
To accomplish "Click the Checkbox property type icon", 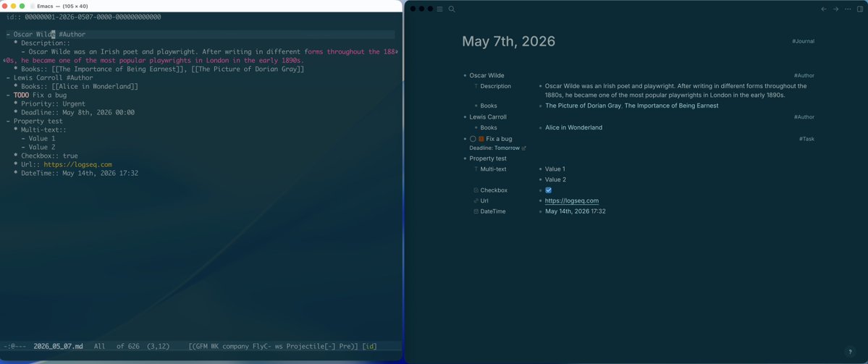I will coord(476,190).
